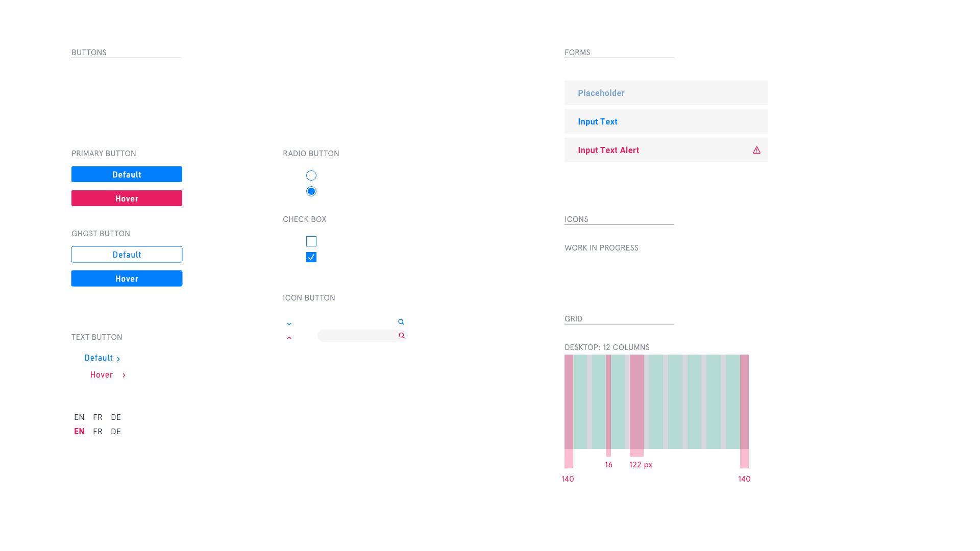
Task: Click the pink chevron after text button Hover
Action: 124,375
